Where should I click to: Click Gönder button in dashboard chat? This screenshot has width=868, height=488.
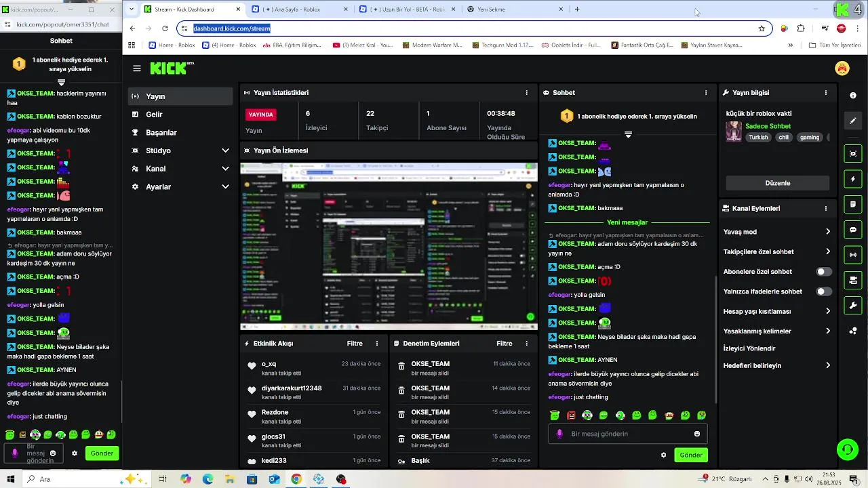point(691,455)
